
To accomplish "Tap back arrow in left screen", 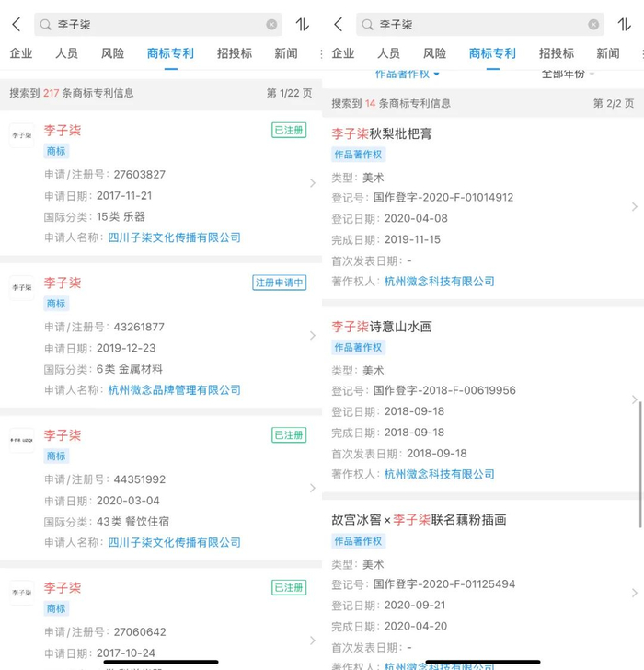I will click(x=17, y=24).
